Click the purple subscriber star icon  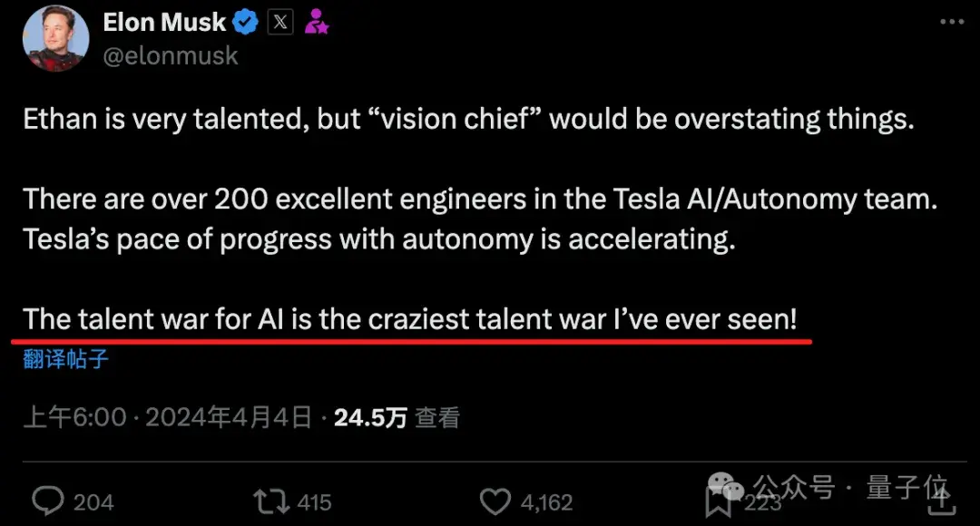coord(317,21)
